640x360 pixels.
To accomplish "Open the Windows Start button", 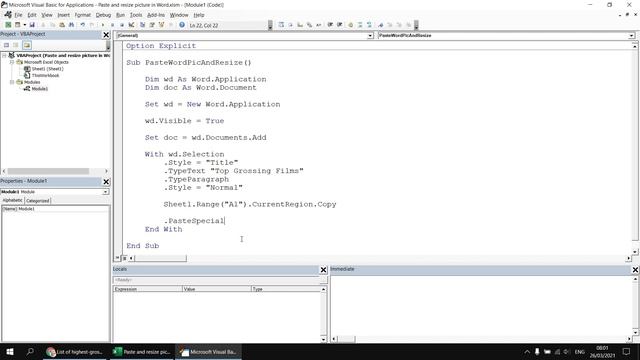I will tap(10, 351).
